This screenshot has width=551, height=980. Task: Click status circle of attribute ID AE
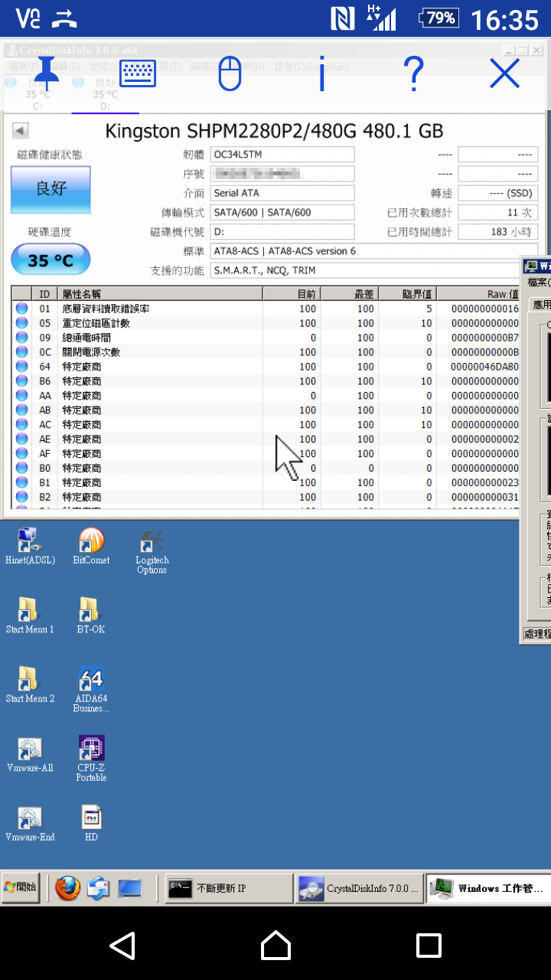click(x=21, y=439)
